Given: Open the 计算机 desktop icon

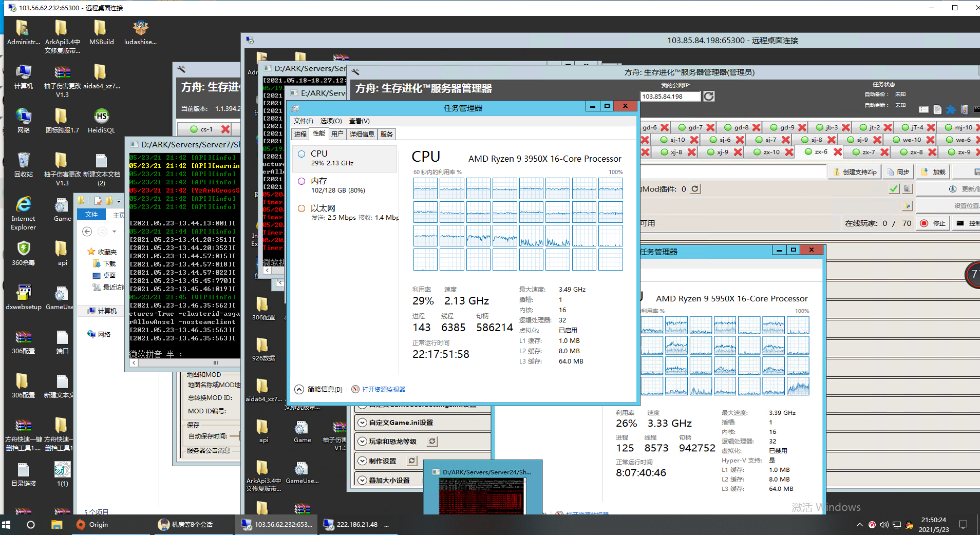Looking at the screenshot, I should coord(23,76).
